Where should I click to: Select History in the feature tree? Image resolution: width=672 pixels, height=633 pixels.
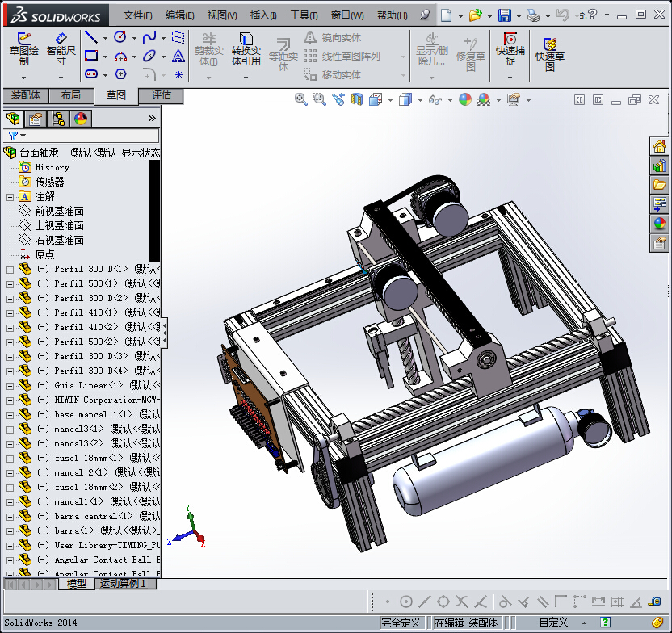[52, 167]
